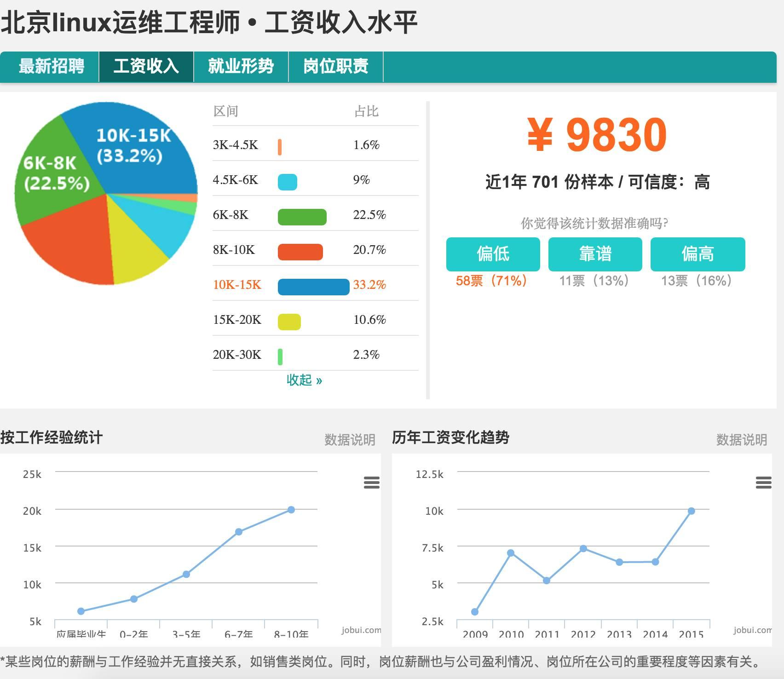The width and height of the screenshot is (784, 679).
Task: Click the 2010 data point on trend chart
Action: pyautogui.click(x=511, y=553)
